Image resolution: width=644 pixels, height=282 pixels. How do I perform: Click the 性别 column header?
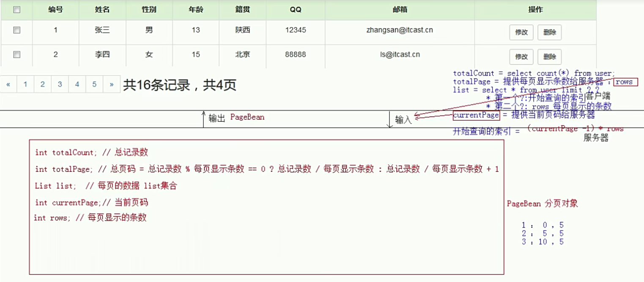[149, 10]
